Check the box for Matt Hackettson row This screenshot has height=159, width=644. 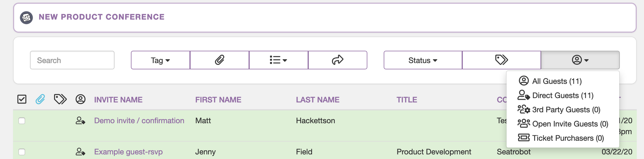pos(22,121)
